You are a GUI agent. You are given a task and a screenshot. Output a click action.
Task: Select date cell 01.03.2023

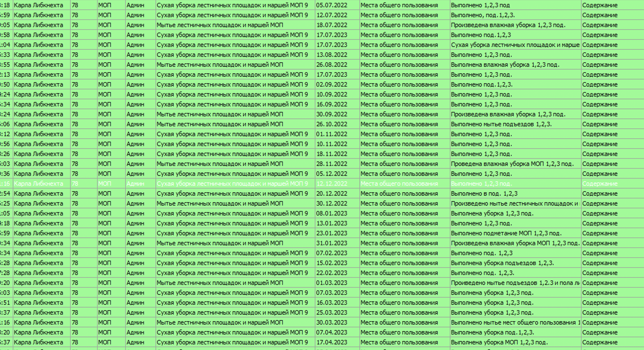click(331, 283)
